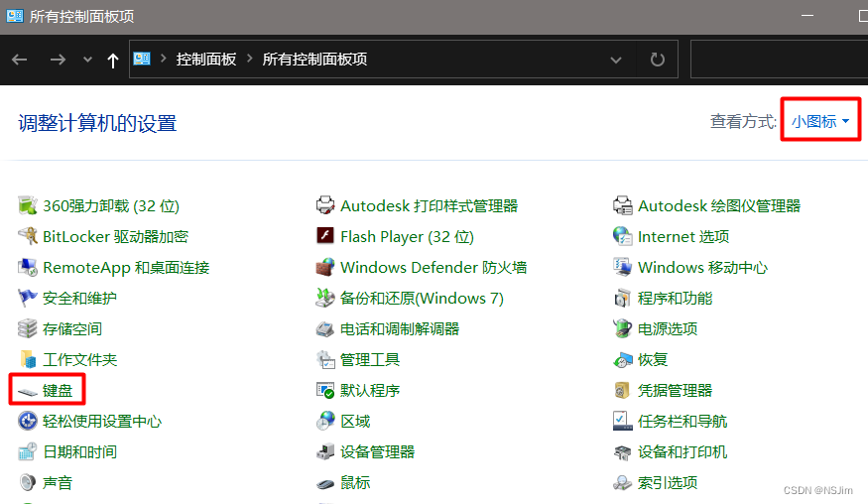Click the 电源选项 icon
Image resolution: width=868 pixels, height=504 pixels.
click(x=623, y=329)
